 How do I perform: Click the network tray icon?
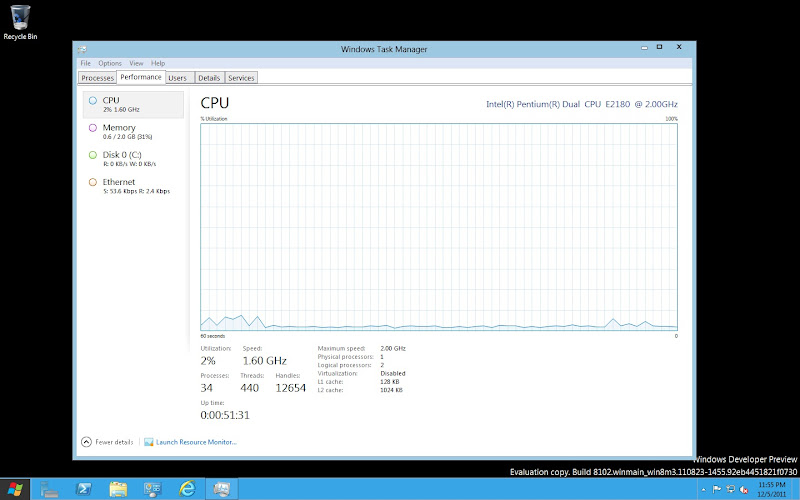[x=731, y=489]
